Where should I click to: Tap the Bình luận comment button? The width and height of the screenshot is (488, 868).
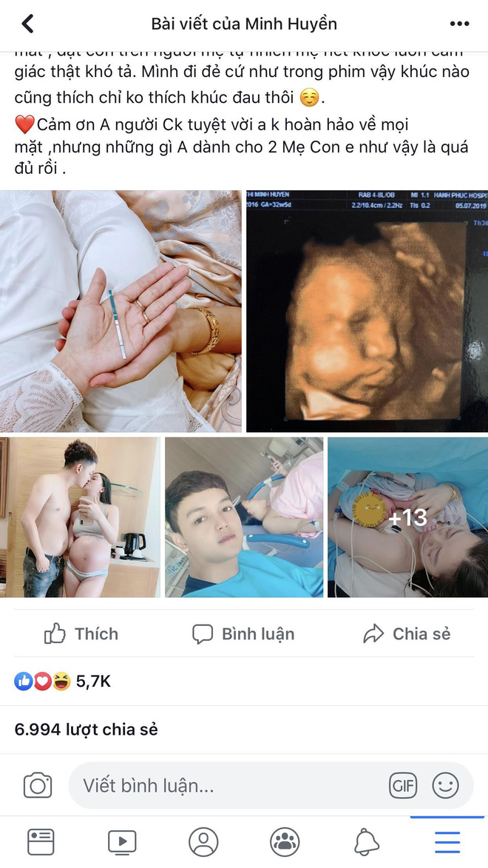tap(243, 634)
